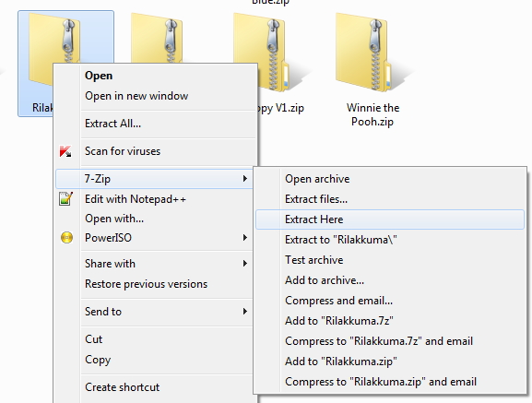Choose Copy from the context menu
Screen dimensions: 532x403
click(154, 360)
